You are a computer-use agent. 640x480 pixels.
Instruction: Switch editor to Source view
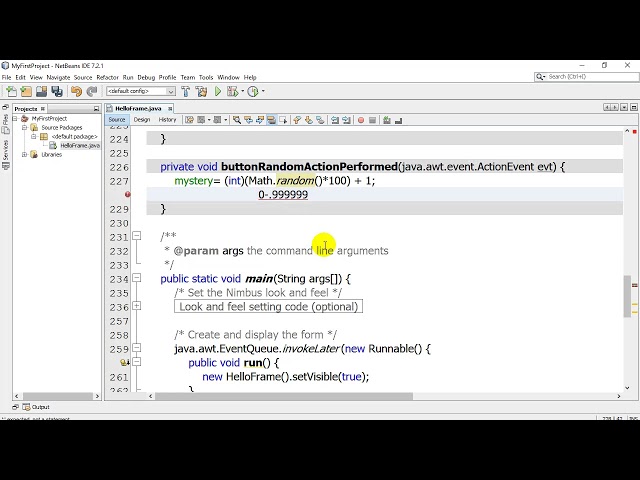coord(117,120)
